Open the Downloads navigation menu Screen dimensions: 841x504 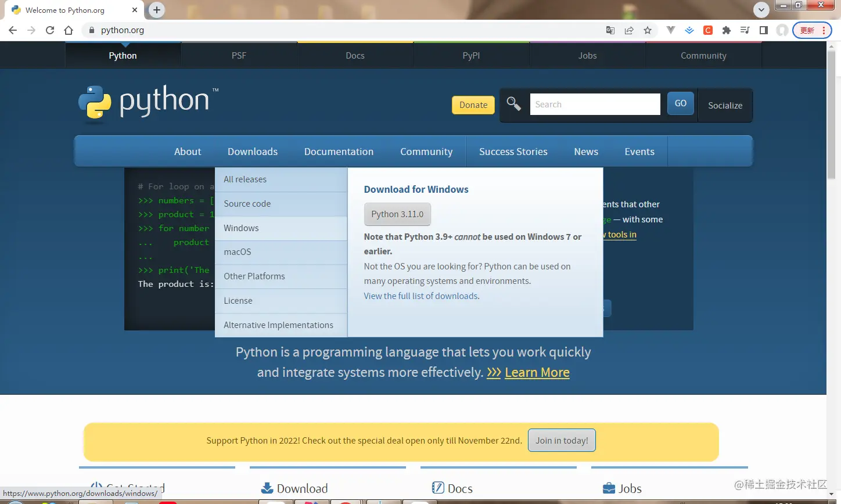point(253,152)
